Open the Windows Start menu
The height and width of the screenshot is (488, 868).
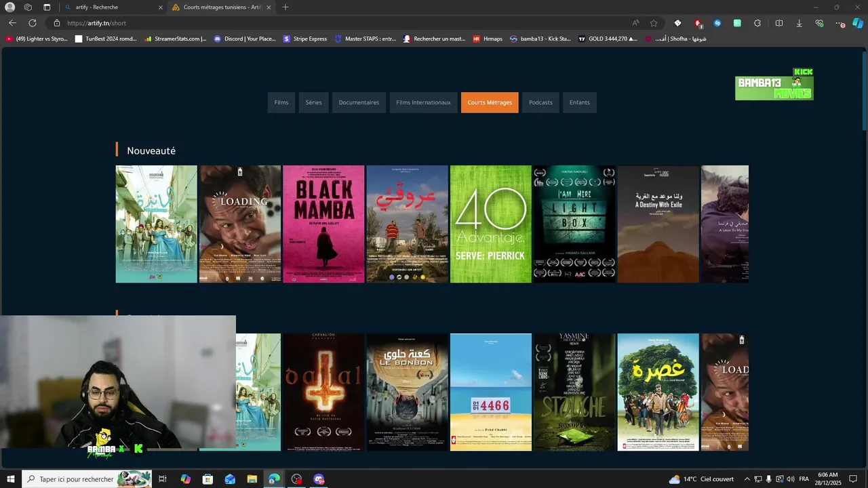[x=10, y=479]
